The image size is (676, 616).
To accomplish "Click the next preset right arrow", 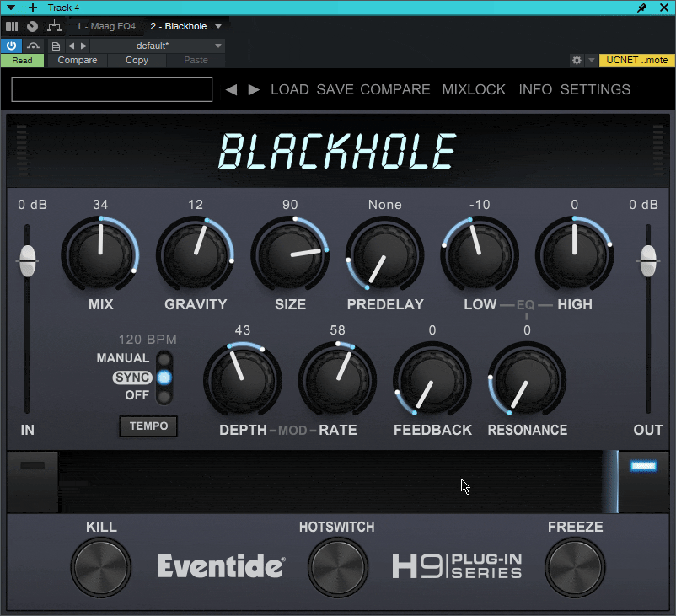I will (x=254, y=89).
